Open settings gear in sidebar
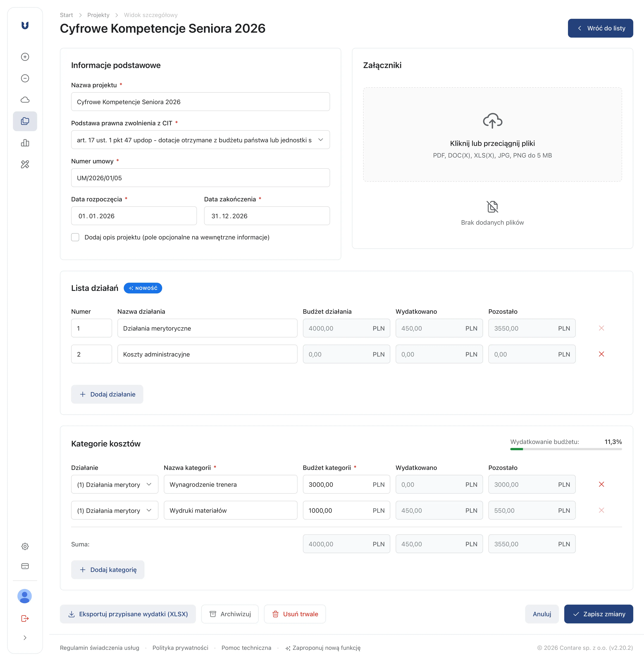 [25, 546]
